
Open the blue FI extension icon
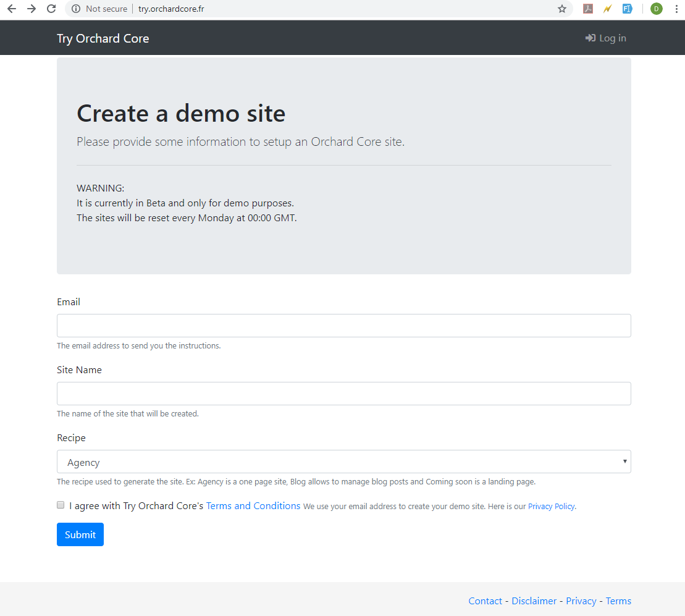tap(628, 9)
